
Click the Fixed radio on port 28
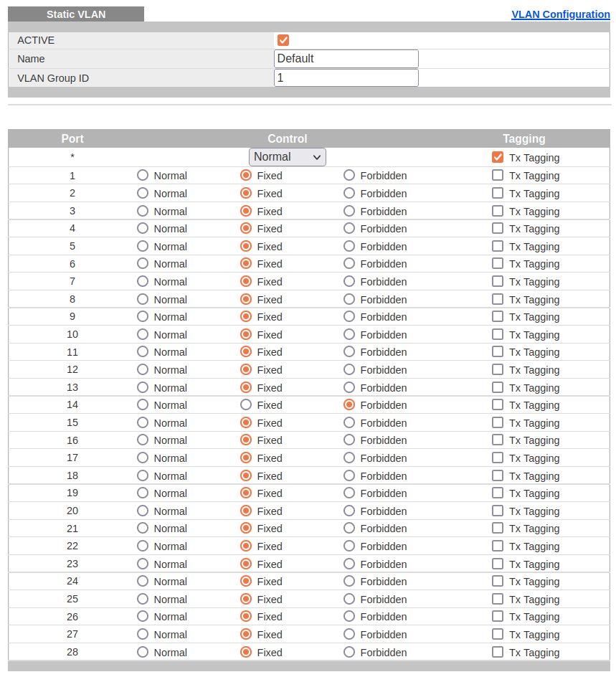pos(246,652)
